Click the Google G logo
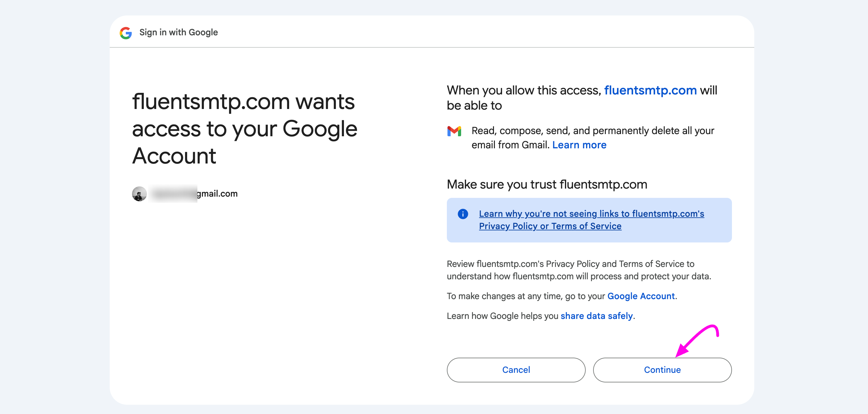Viewport: 868px width, 414px height. click(126, 33)
